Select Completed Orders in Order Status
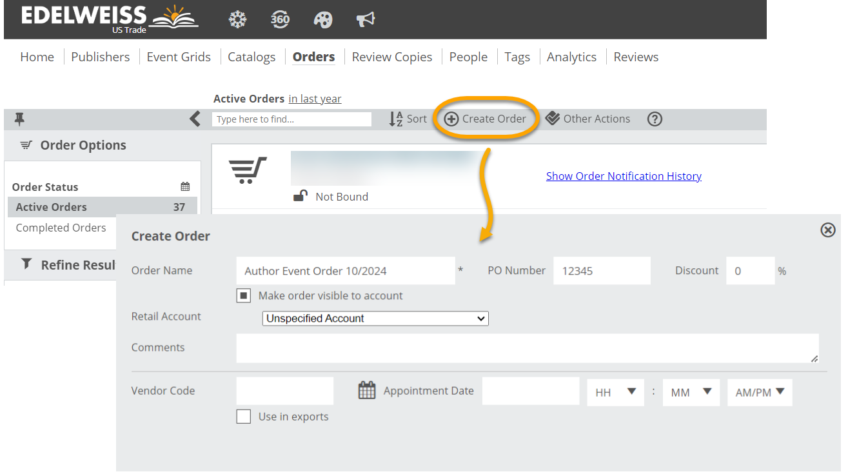 (61, 228)
